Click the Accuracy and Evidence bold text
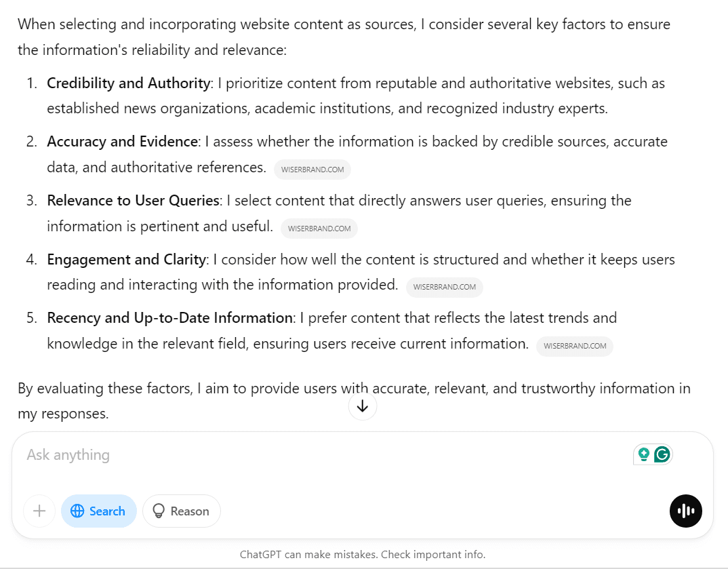 click(123, 142)
